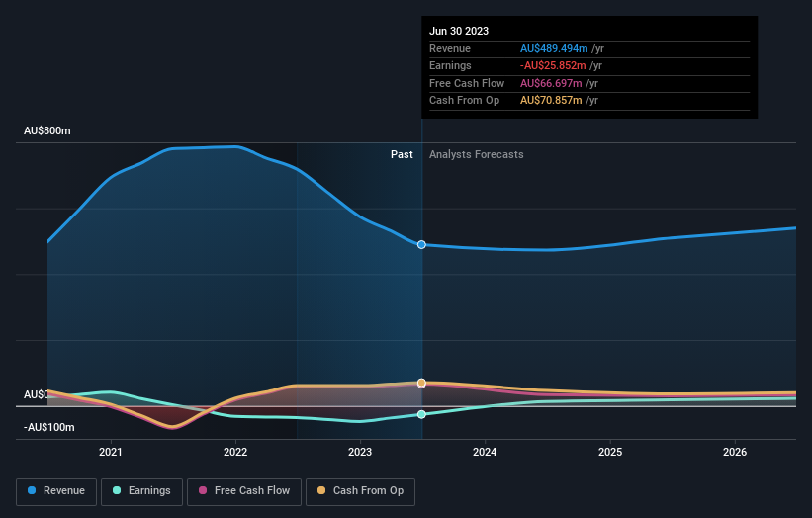This screenshot has width=812, height=518.
Task: Click the Analysts Forecasts label
Action: pyautogui.click(x=477, y=155)
